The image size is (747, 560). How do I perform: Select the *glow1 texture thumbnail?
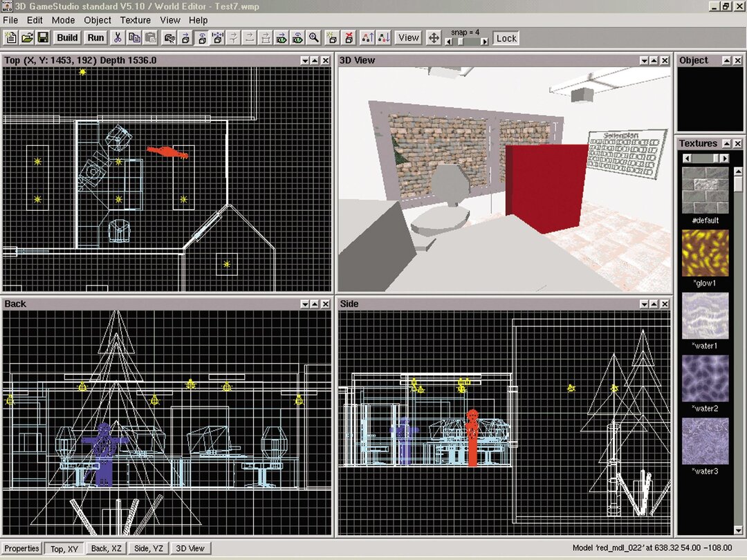click(705, 253)
